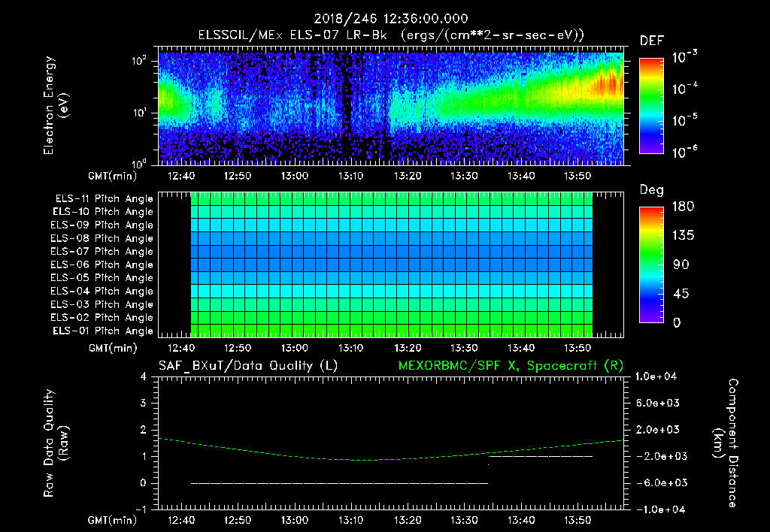Click the Raw Data Quality (Raw) axis label
This screenshot has width=770, height=532.
pos(56,443)
